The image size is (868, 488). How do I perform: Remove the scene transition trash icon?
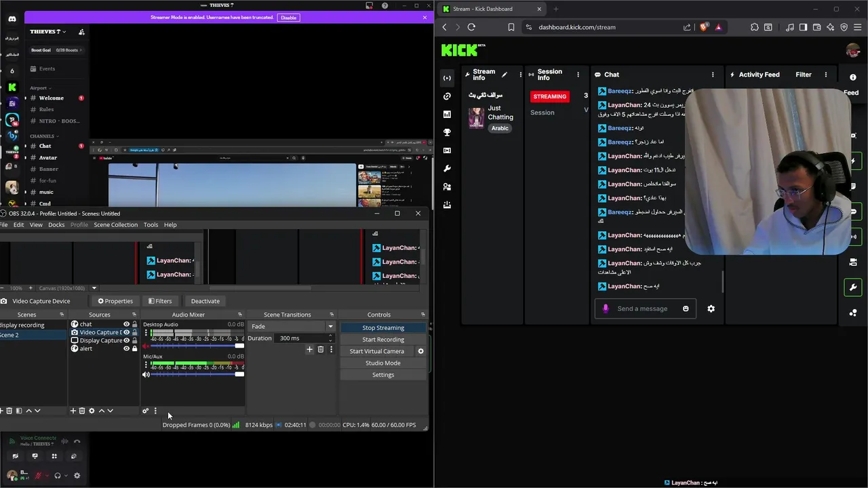321,350
